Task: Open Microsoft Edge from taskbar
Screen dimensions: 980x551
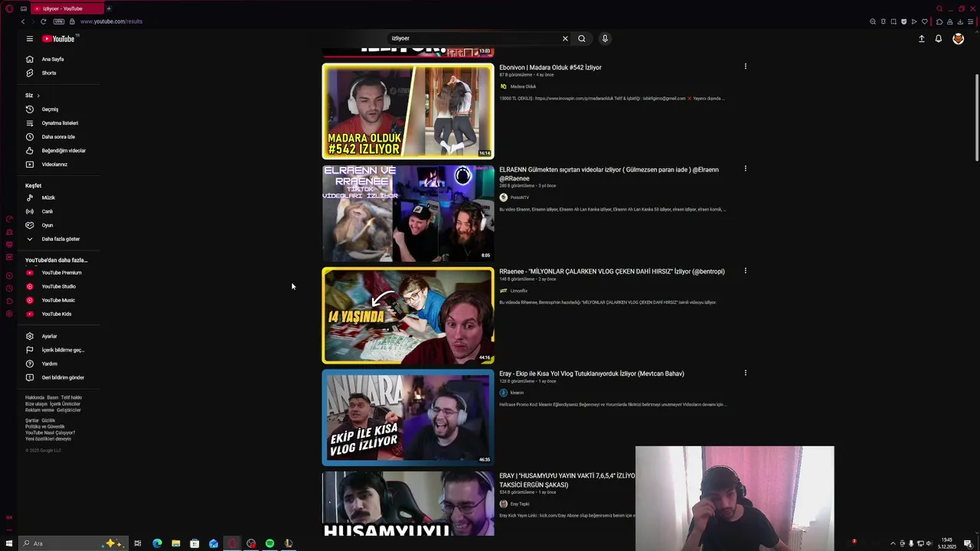Action: [x=157, y=543]
